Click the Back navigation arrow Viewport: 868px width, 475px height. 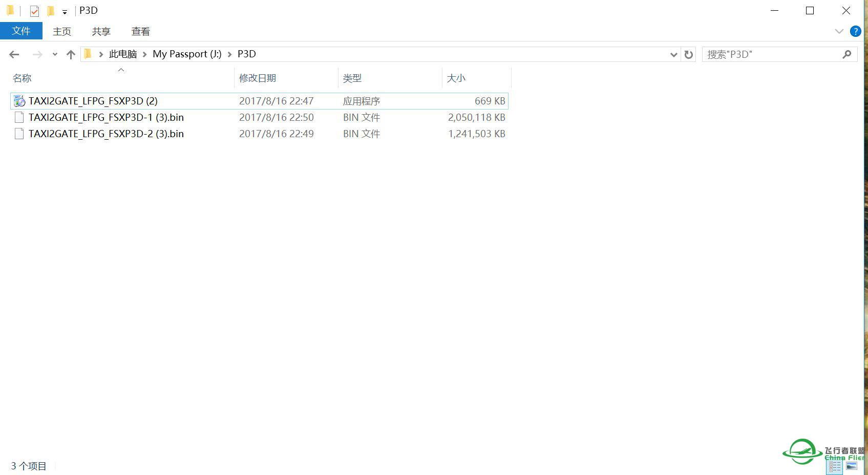(14, 54)
